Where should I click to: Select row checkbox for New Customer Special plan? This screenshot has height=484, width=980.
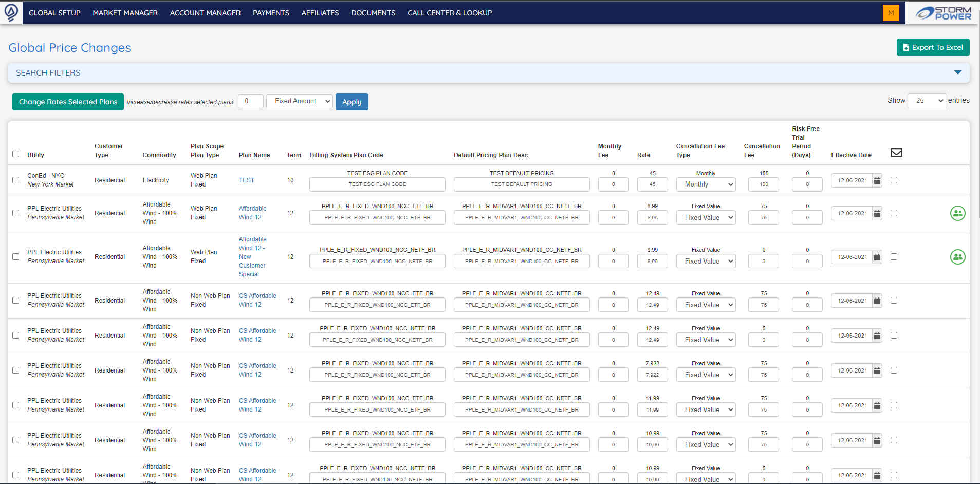pyautogui.click(x=15, y=256)
